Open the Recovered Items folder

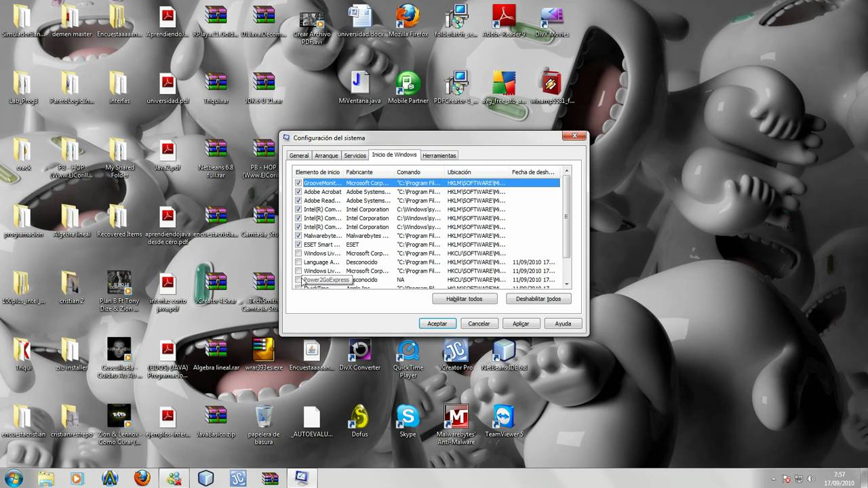(119, 220)
